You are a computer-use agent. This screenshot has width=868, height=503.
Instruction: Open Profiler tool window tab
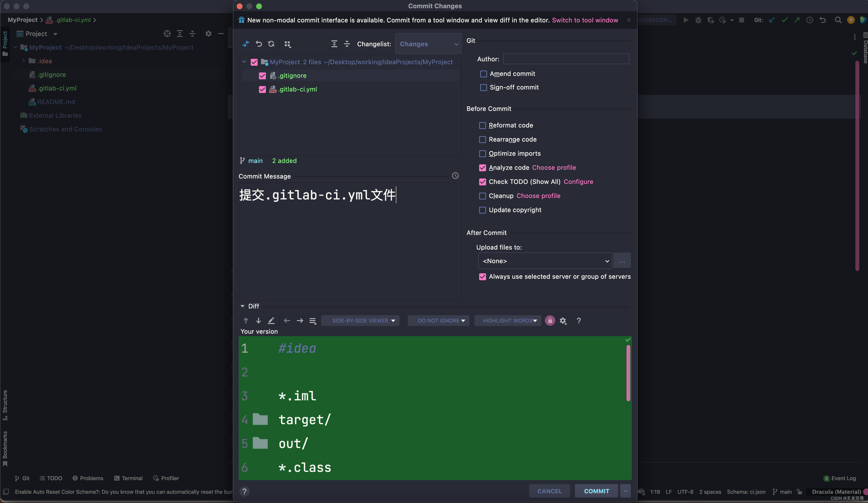[x=166, y=478]
